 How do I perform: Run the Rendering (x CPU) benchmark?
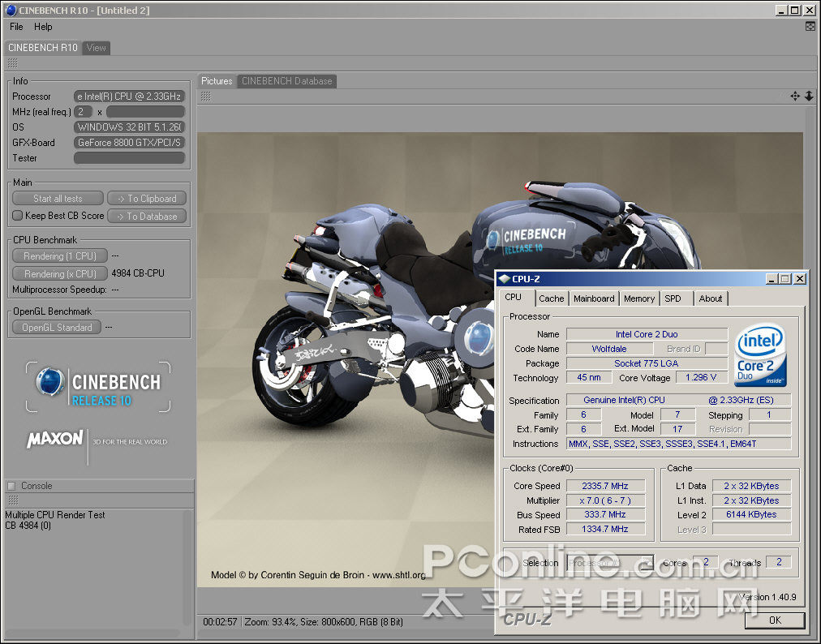(x=60, y=274)
